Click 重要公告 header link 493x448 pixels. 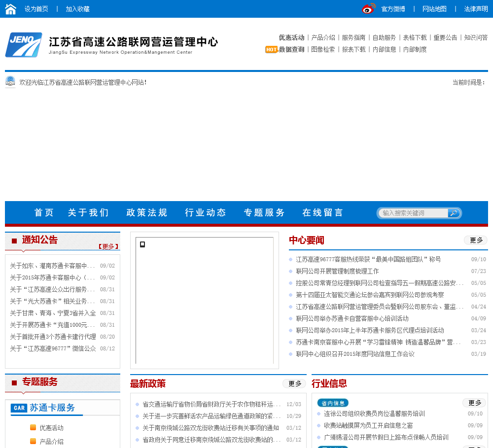tap(446, 37)
